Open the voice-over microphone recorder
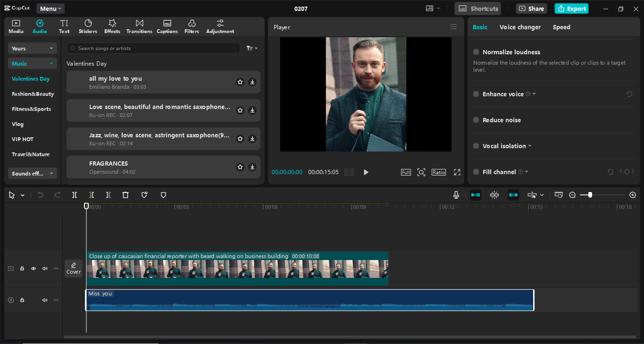This screenshot has width=644, height=344. pos(456,194)
